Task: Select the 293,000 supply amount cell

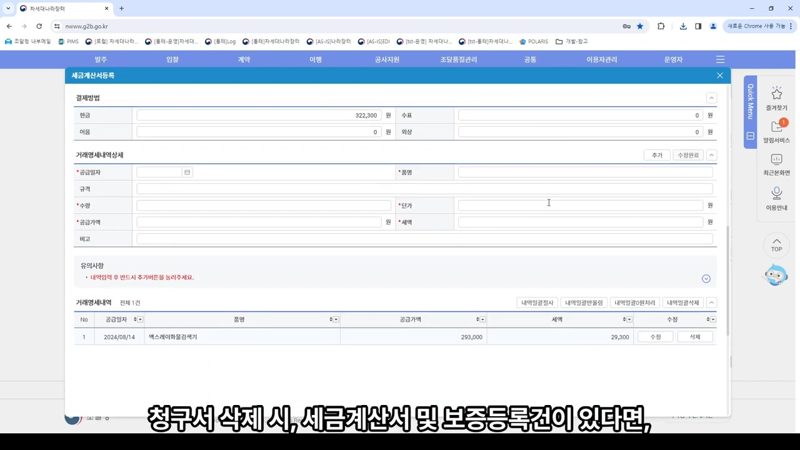Action: [x=414, y=337]
